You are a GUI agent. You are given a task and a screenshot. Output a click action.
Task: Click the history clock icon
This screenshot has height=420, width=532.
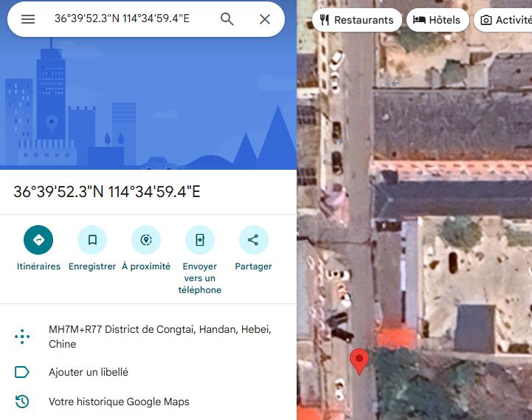click(x=22, y=402)
